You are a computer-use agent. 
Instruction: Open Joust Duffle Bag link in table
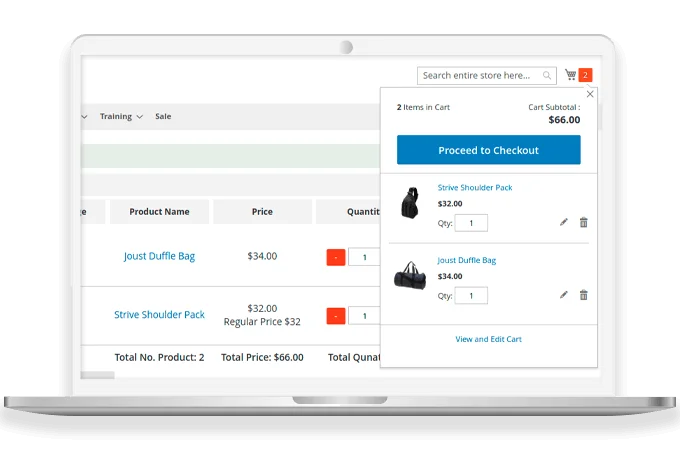coord(159,256)
